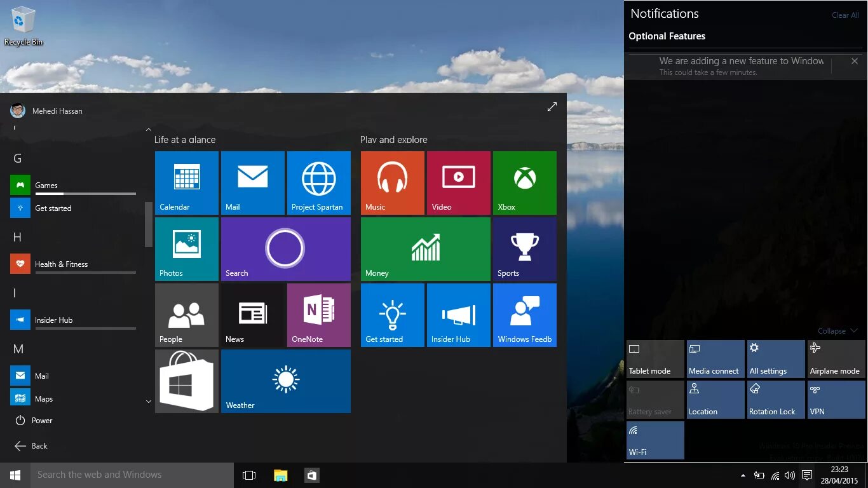Open the News tile
This screenshot has height=488, width=868.
253,315
